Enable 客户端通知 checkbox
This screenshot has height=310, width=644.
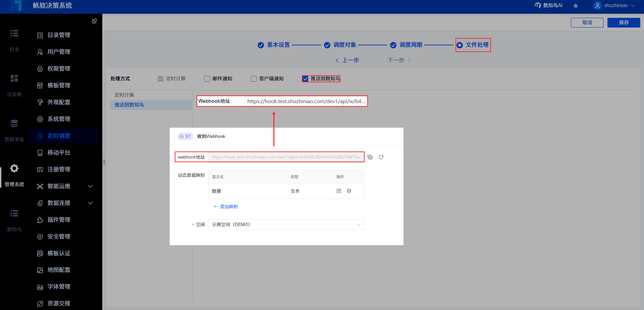click(254, 79)
